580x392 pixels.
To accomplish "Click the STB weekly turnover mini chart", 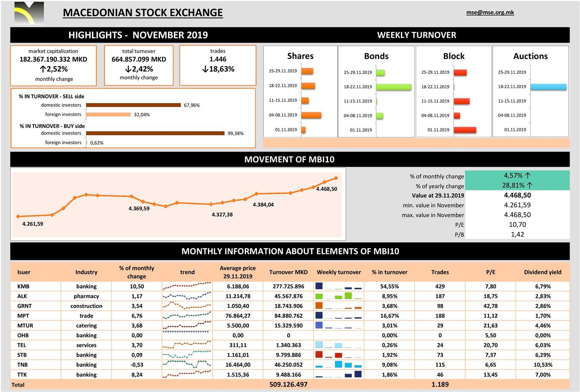I will [338, 355].
